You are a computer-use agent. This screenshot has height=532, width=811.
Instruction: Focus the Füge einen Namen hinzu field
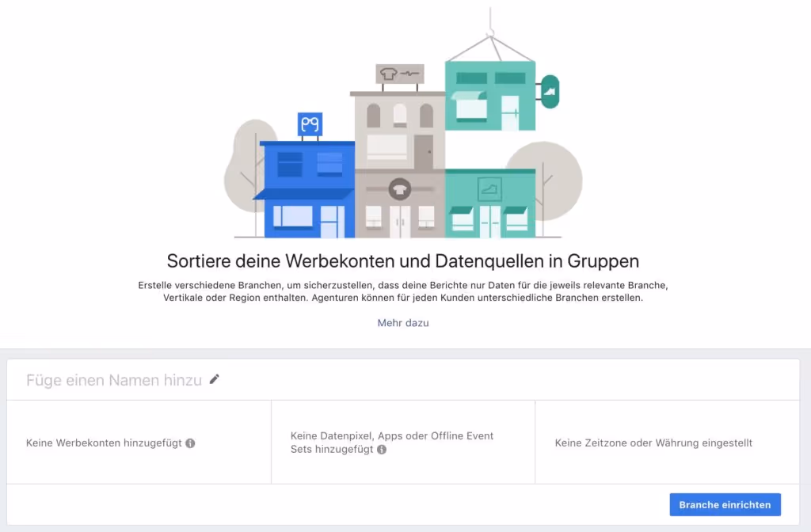click(x=114, y=380)
